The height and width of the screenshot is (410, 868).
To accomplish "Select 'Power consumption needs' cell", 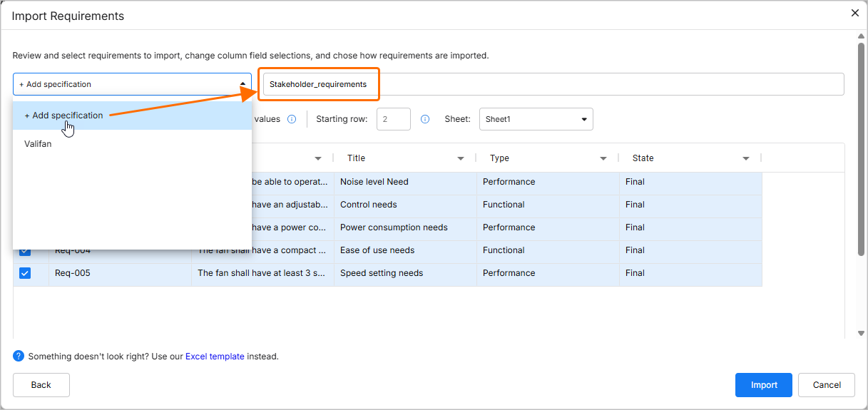I will (405, 227).
